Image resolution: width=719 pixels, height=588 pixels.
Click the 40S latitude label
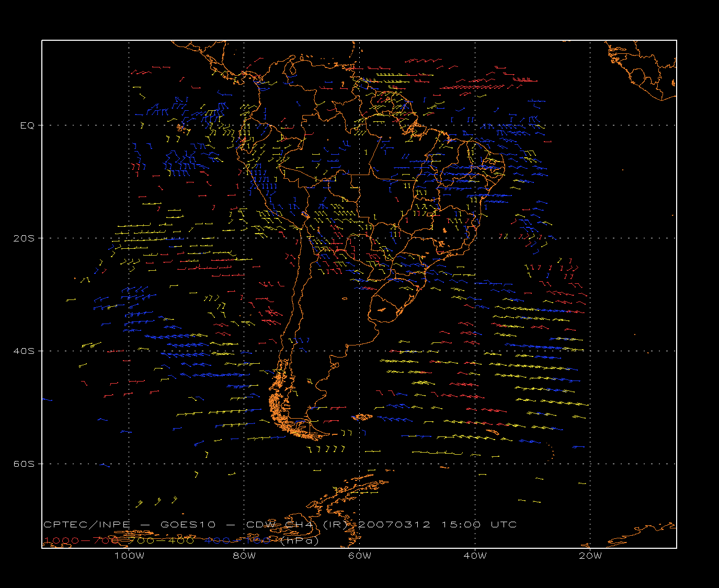pyautogui.click(x=24, y=351)
